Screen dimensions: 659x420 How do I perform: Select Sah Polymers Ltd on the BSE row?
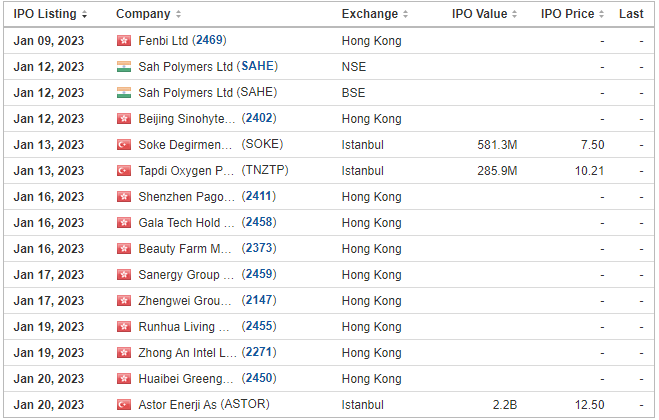185,93
